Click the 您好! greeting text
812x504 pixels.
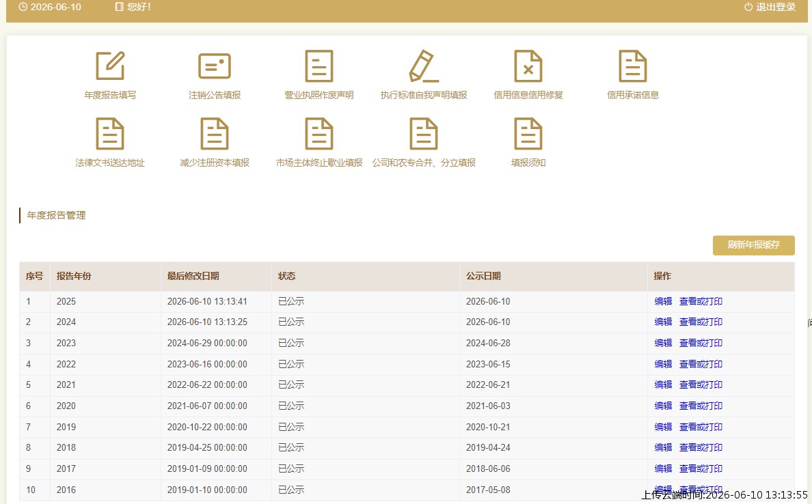pyautogui.click(x=139, y=8)
